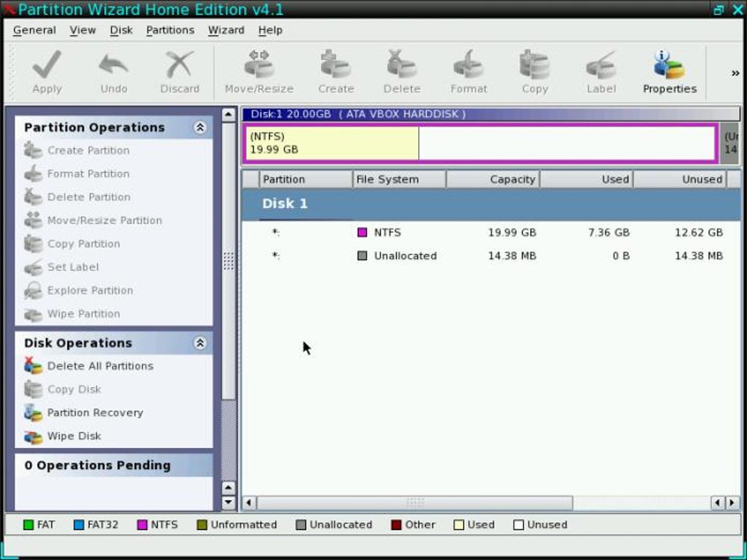Click Create Partition icon in sidebar
747x560 pixels.
pos(34,150)
